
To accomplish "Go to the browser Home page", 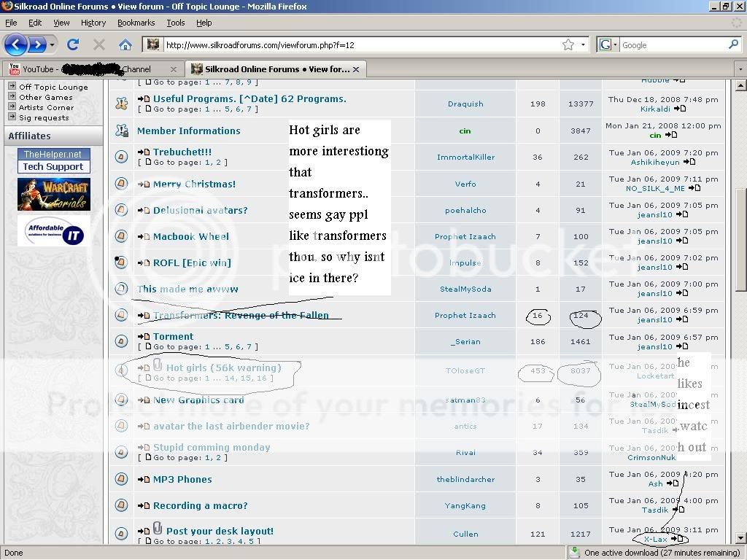I will point(125,44).
